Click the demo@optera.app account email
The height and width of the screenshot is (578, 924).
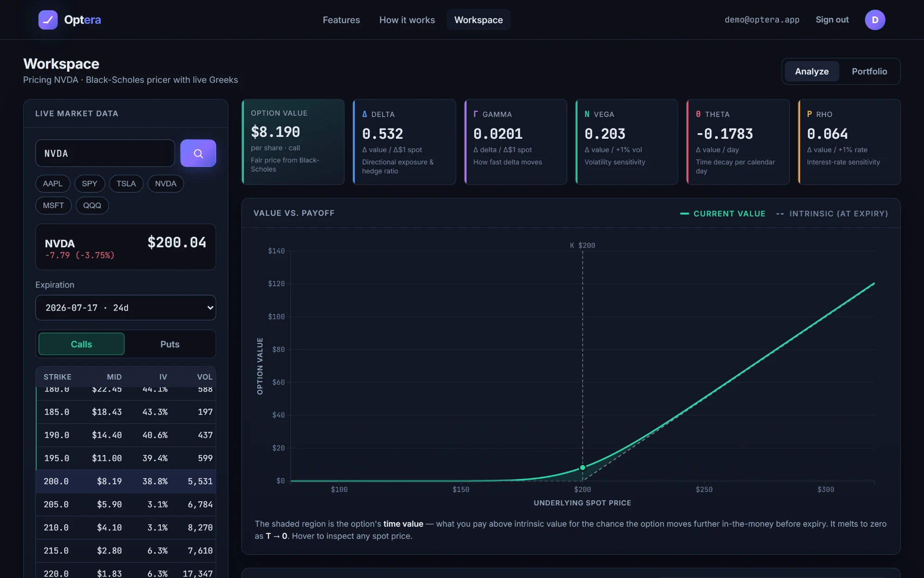pos(762,19)
